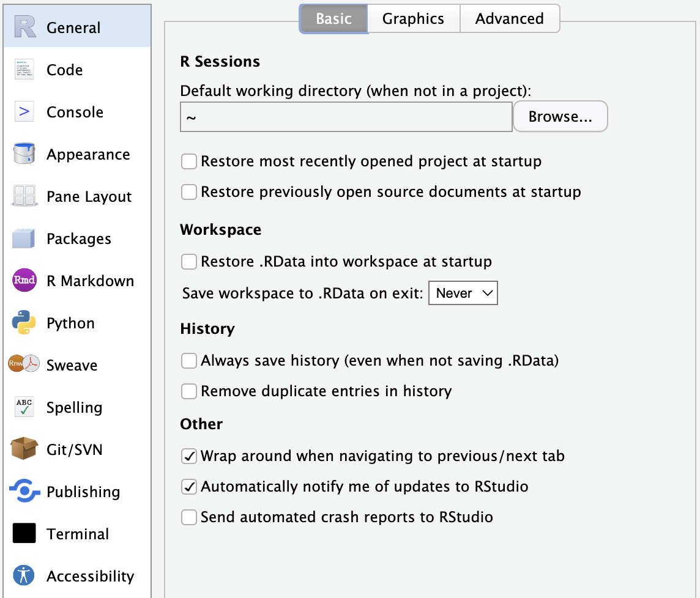The image size is (700, 598).
Task: Uncheck wrap around when navigating tabs
Action: point(189,456)
